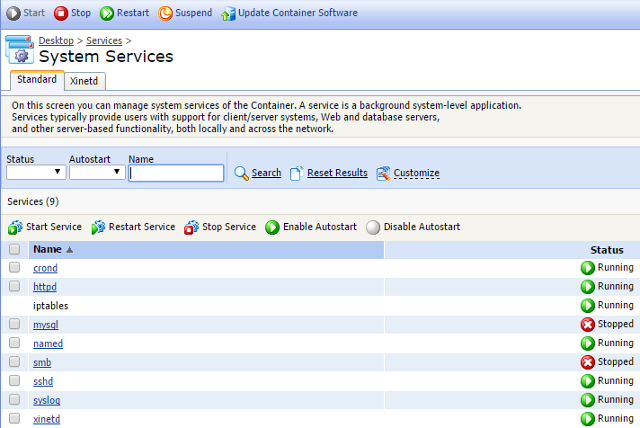Viewport: 640px width, 428px height.
Task: Click the System Services gear icon
Action: pyautogui.click(x=19, y=50)
